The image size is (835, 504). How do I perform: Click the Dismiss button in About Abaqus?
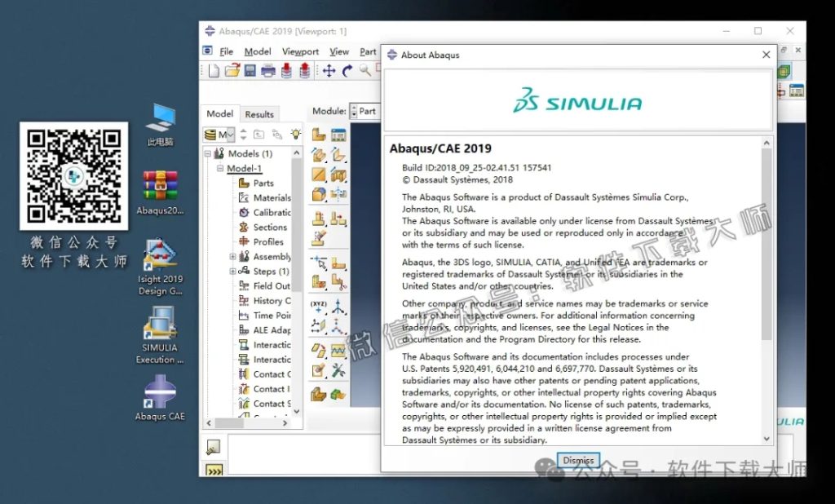pos(580,459)
